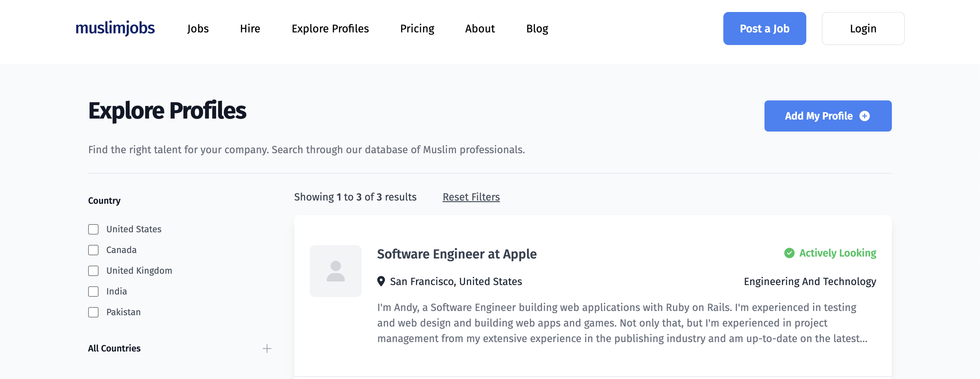980x379 pixels.
Task: Expand the All Countries plus icon
Action: (267, 348)
